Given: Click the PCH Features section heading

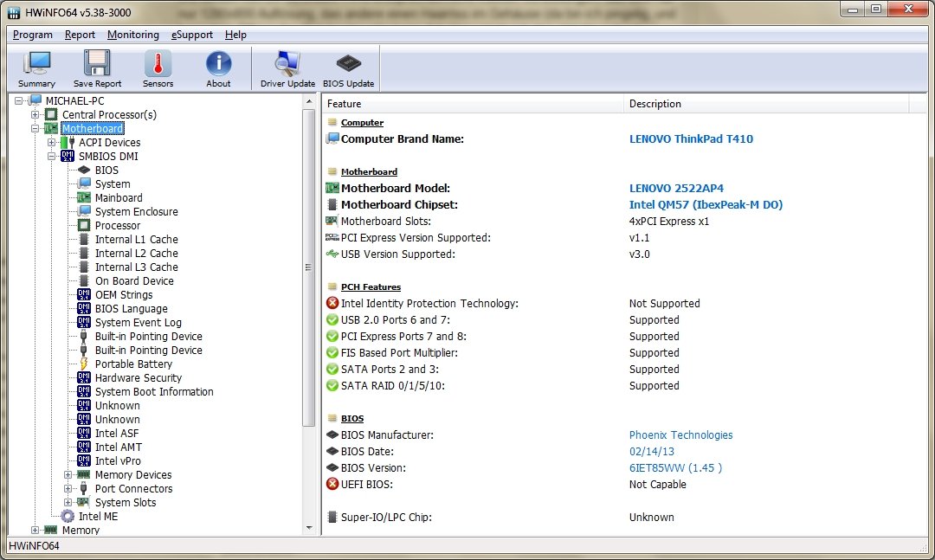Looking at the screenshot, I should (x=371, y=286).
